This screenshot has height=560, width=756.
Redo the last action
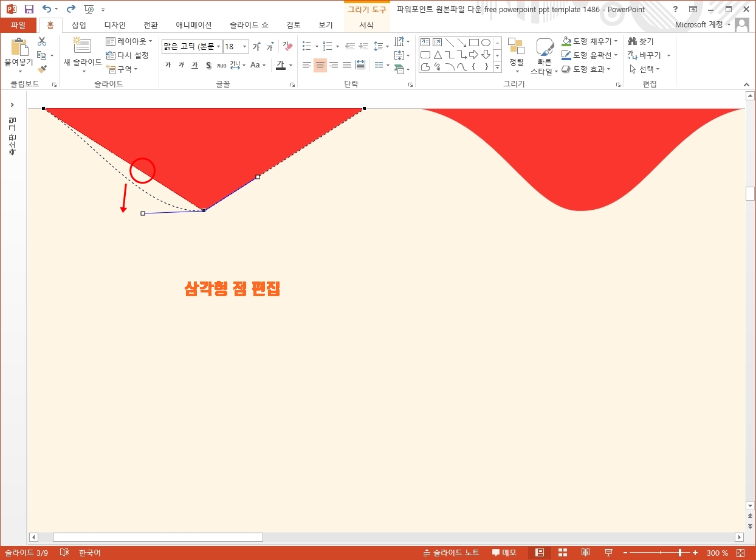pyautogui.click(x=70, y=9)
